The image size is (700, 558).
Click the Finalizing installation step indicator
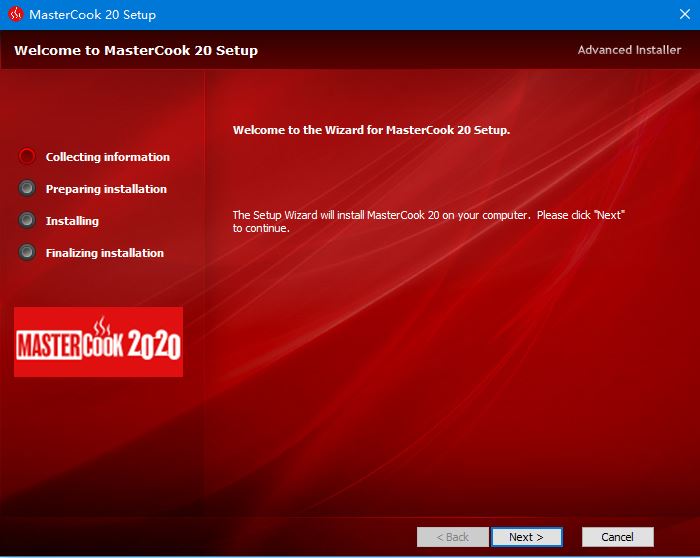27,252
